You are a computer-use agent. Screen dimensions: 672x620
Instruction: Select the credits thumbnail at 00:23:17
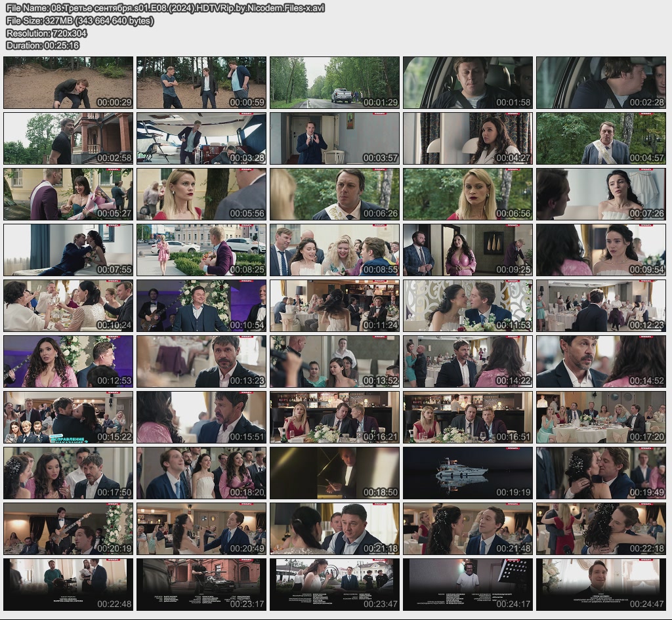(201, 585)
